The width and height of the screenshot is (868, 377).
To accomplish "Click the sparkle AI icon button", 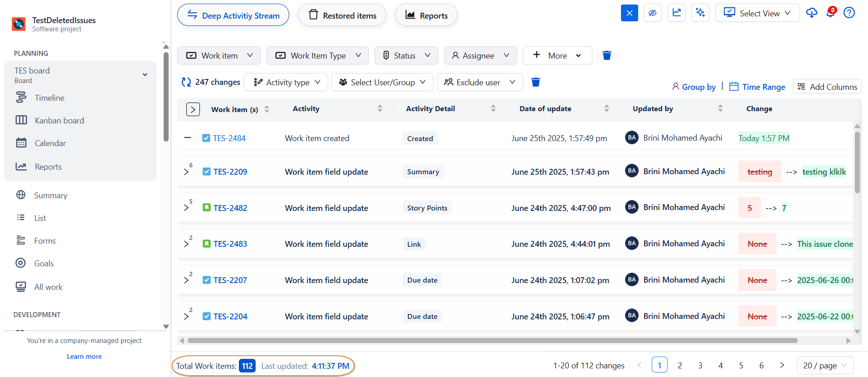I will [700, 13].
